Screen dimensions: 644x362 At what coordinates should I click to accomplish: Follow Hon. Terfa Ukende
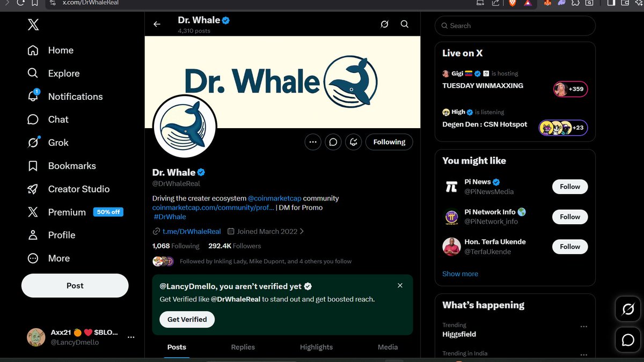tap(570, 247)
